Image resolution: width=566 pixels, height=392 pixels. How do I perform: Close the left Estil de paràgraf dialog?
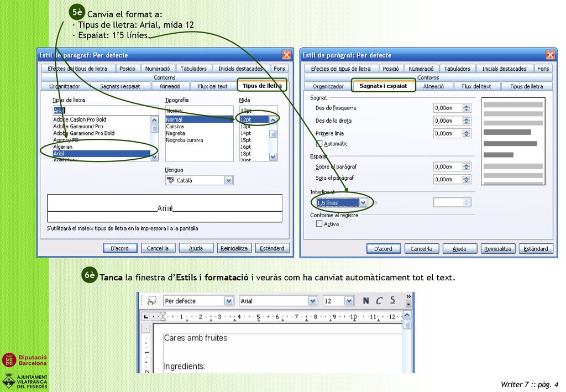(286, 55)
